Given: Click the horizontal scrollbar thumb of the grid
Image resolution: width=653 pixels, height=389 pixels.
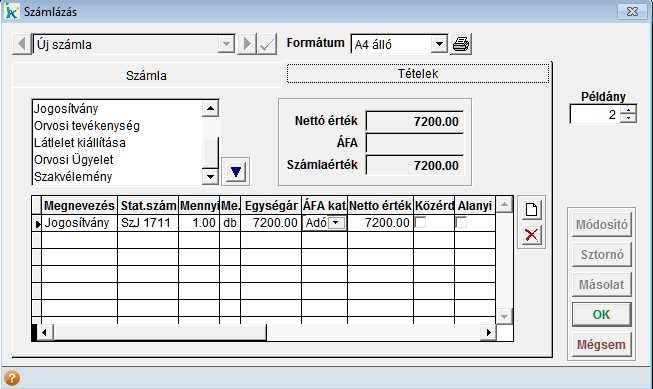Looking at the screenshot, I should [x=160, y=332].
